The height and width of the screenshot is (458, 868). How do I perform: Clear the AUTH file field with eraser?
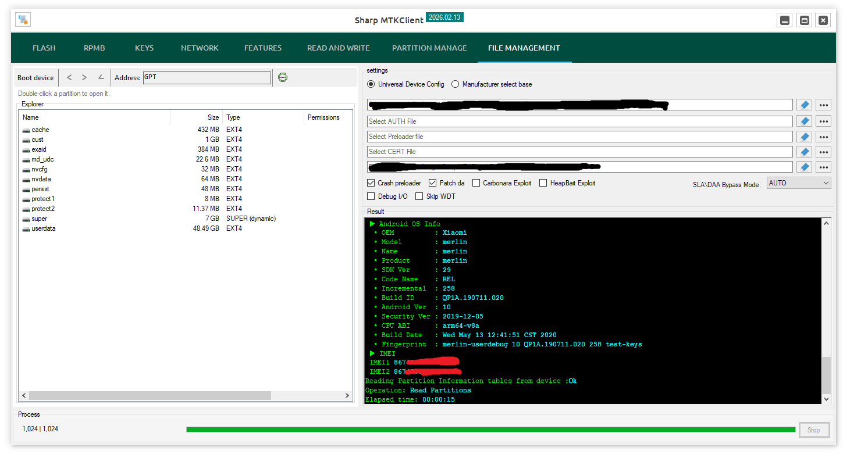click(x=804, y=121)
